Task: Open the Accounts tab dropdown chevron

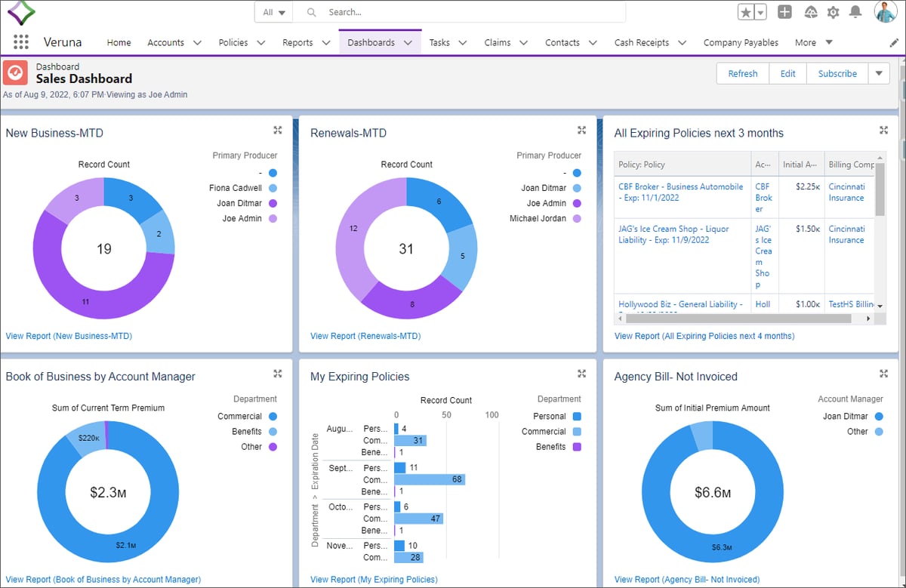Action: pos(197,43)
